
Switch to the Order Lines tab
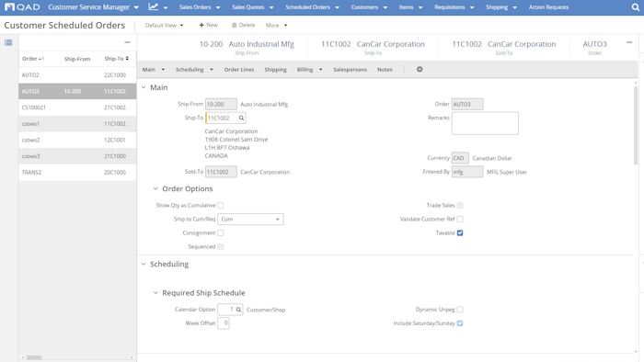(239, 70)
